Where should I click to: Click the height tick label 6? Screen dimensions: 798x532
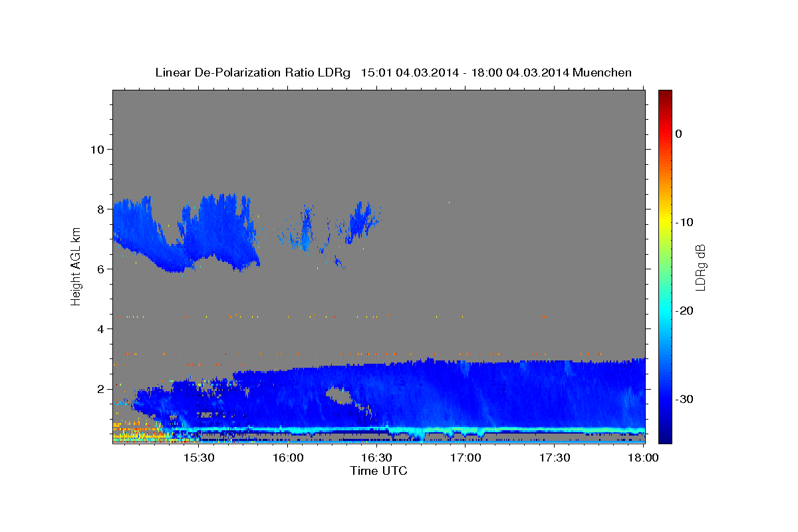101,269
